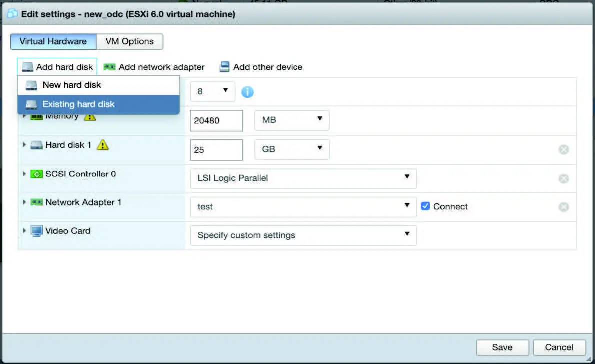595x364 pixels.
Task: Click the Save button
Action: [x=502, y=347]
